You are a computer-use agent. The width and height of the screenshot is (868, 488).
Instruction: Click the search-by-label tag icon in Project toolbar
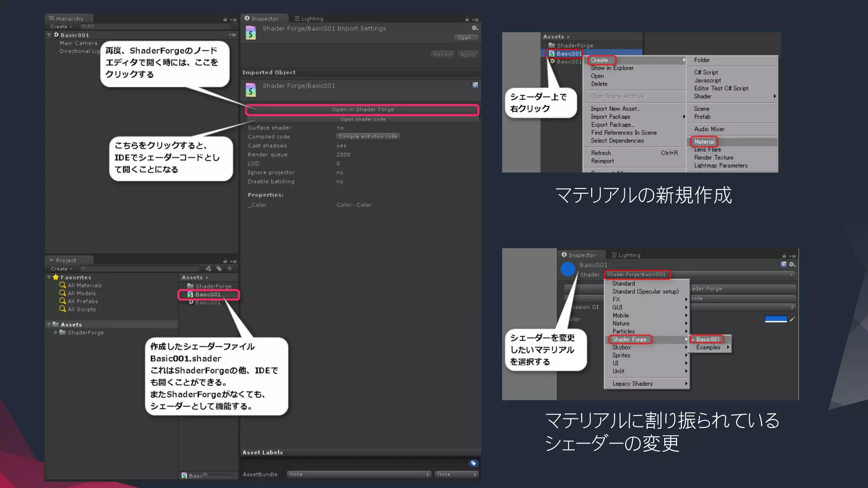[219, 268]
